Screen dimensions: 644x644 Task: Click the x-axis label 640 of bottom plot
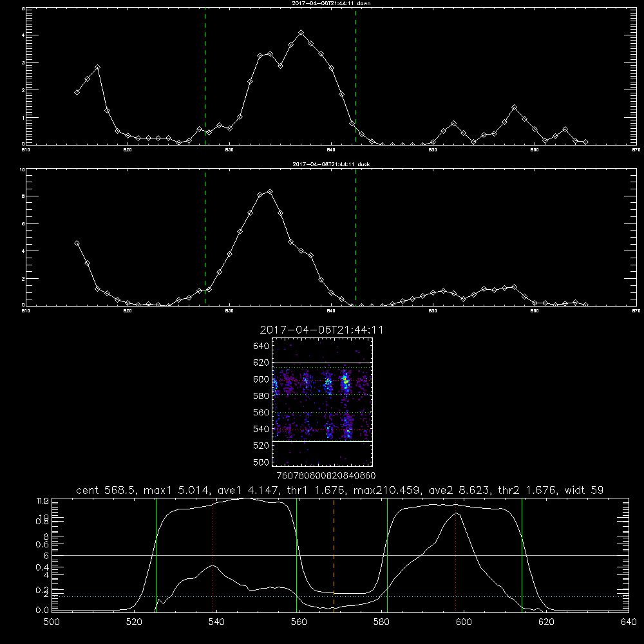click(629, 622)
